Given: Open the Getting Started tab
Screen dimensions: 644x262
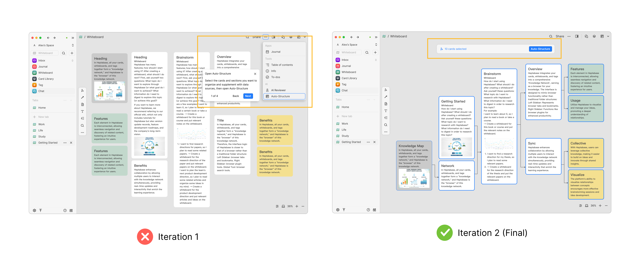Looking at the screenshot, I should [48, 143].
